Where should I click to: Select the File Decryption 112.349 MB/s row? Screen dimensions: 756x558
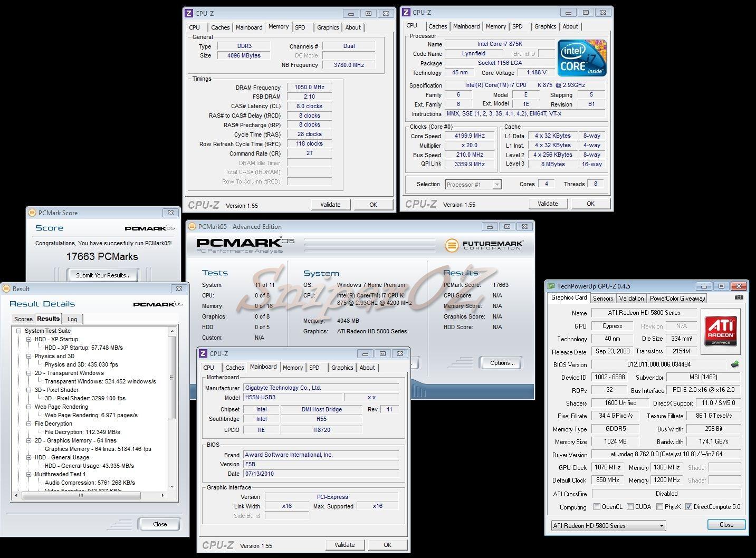(x=82, y=432)
